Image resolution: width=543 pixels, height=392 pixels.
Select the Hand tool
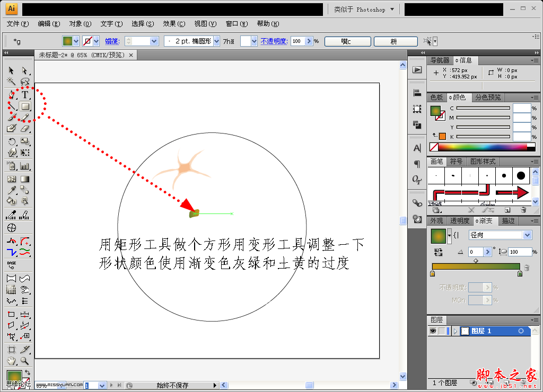(x=12, y=361)
